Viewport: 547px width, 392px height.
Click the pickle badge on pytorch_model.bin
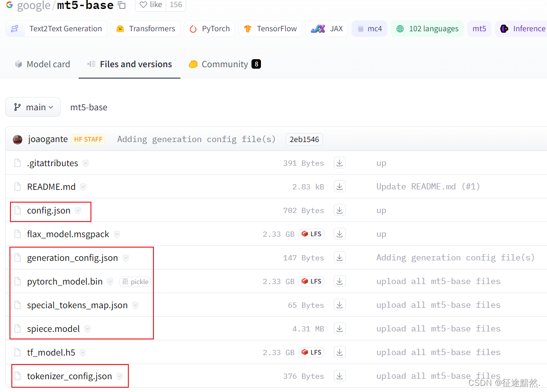pos(135,282)
